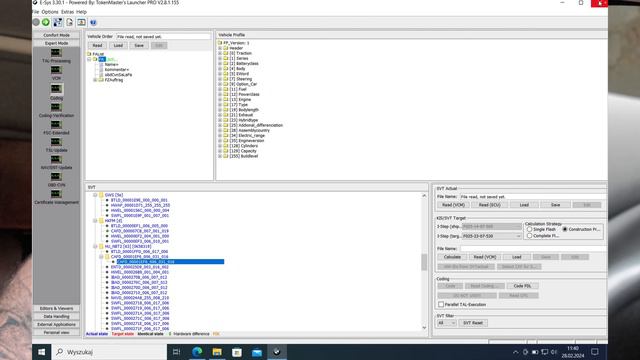Open File Explorer from taskbar
The height and width of the screenshot is (360, 640).
[x=217, y=352]
